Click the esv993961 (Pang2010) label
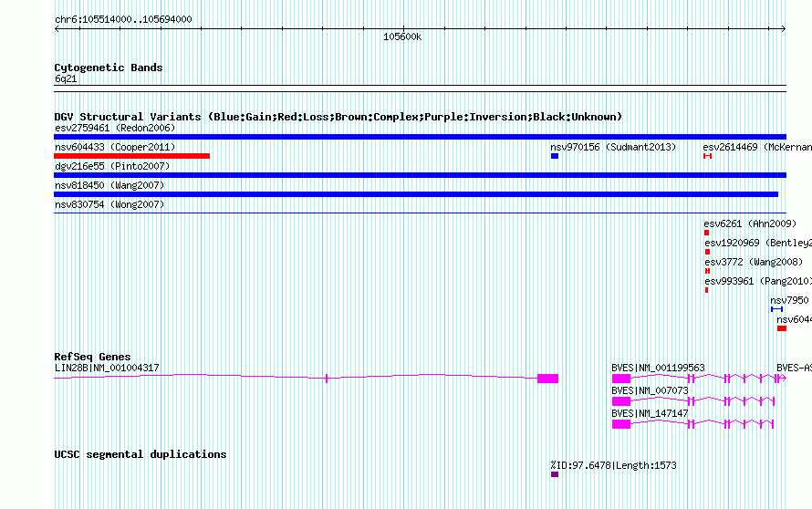The height and width of the screenshot is (509, 812). (758, 281)
